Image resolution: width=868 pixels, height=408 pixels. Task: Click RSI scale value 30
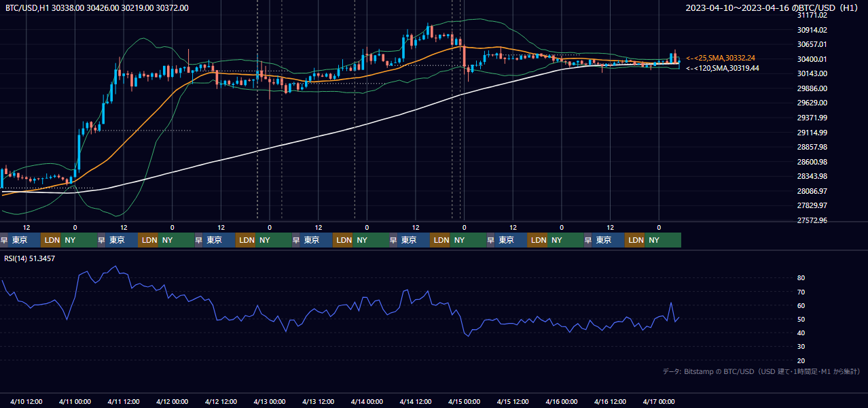[801, 347]
